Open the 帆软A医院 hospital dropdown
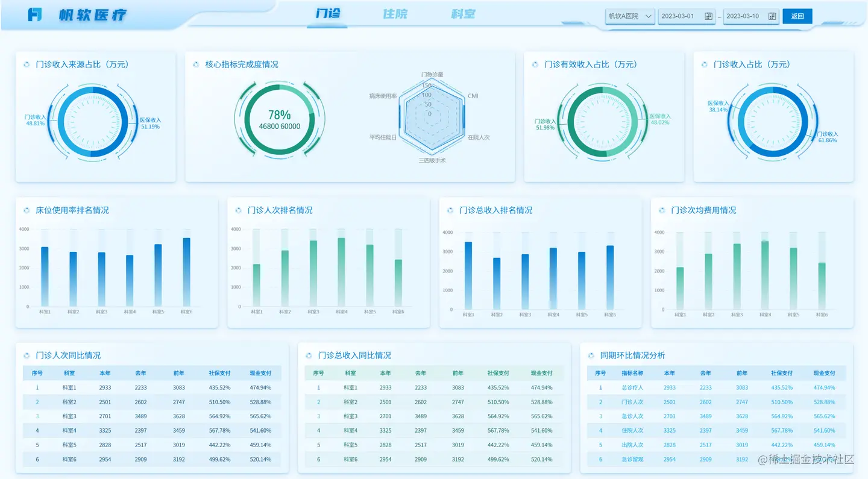The image size is (868, 479). (x=630, y=16)
